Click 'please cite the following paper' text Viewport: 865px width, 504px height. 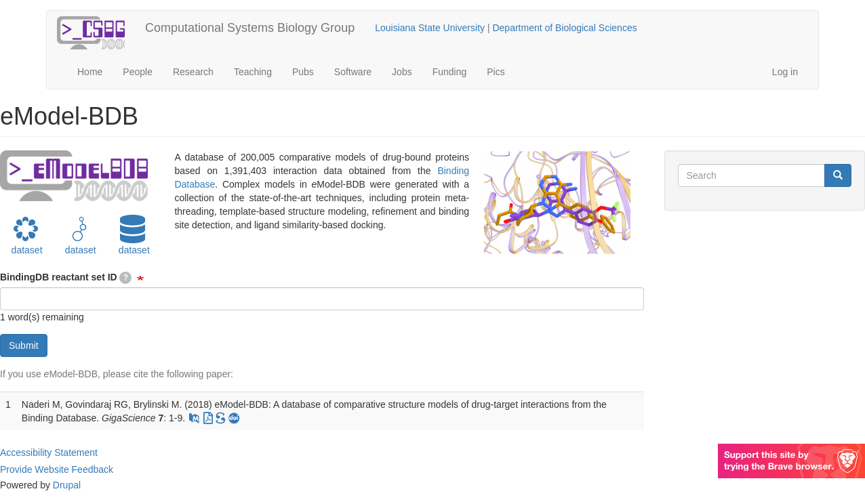(x=167, y=374)
